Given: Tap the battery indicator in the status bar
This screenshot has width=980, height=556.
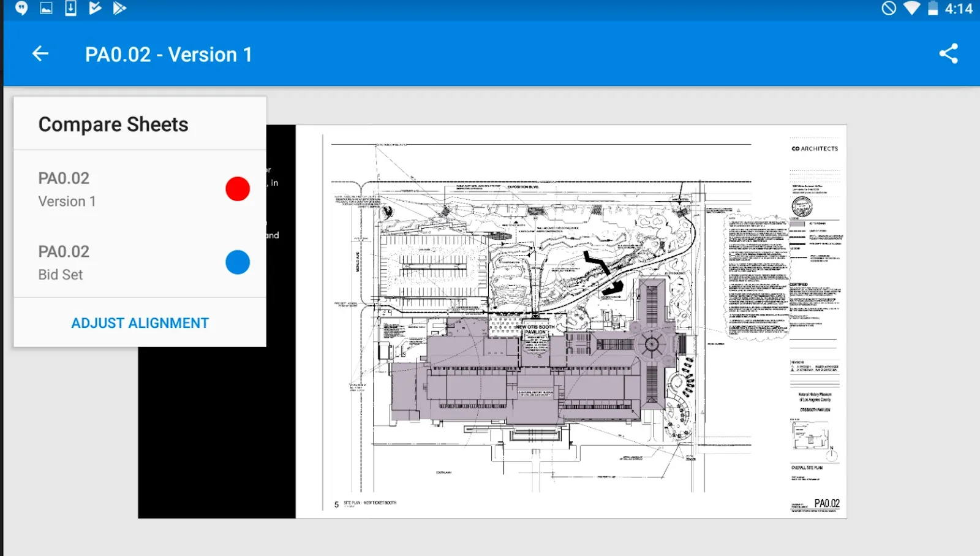Looking at the screenshot, I should pyautogui.click(x=933, y=9).
